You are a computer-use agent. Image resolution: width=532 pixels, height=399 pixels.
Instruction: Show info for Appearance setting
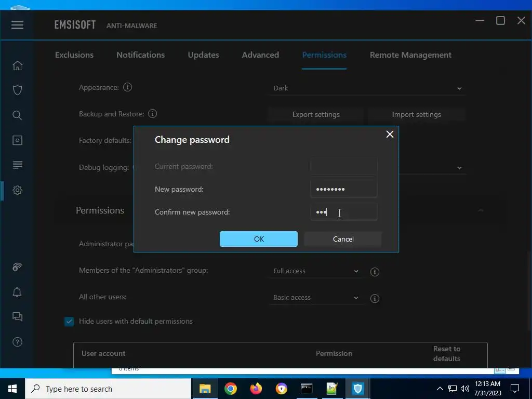tap(128, 87)
